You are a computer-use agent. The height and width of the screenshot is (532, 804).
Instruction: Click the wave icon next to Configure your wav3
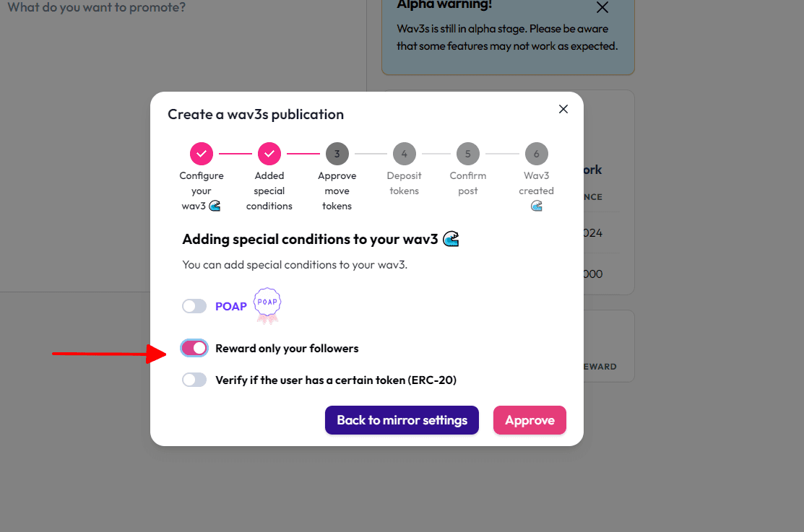click(x=215, y=206)
